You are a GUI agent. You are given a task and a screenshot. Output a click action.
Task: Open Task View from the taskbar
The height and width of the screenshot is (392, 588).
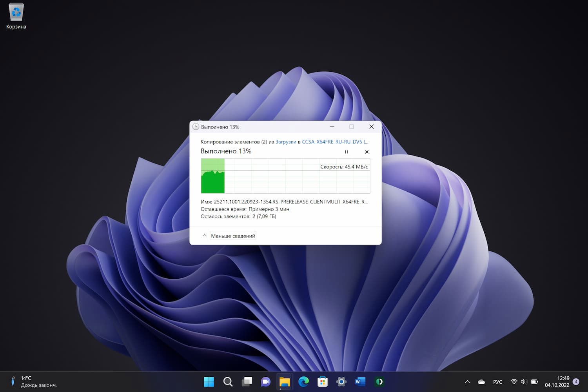247,381
